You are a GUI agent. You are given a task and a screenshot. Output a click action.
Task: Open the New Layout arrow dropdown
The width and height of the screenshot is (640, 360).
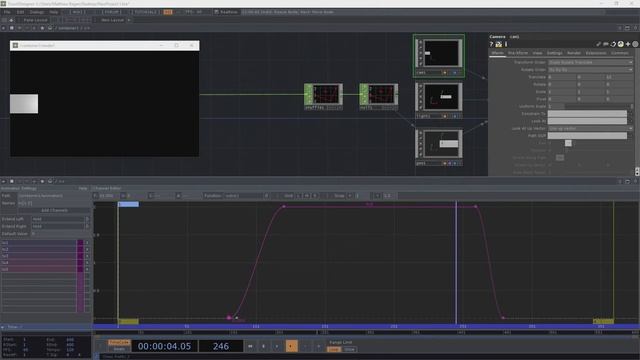pyautogui.click(x=129, y=20)
